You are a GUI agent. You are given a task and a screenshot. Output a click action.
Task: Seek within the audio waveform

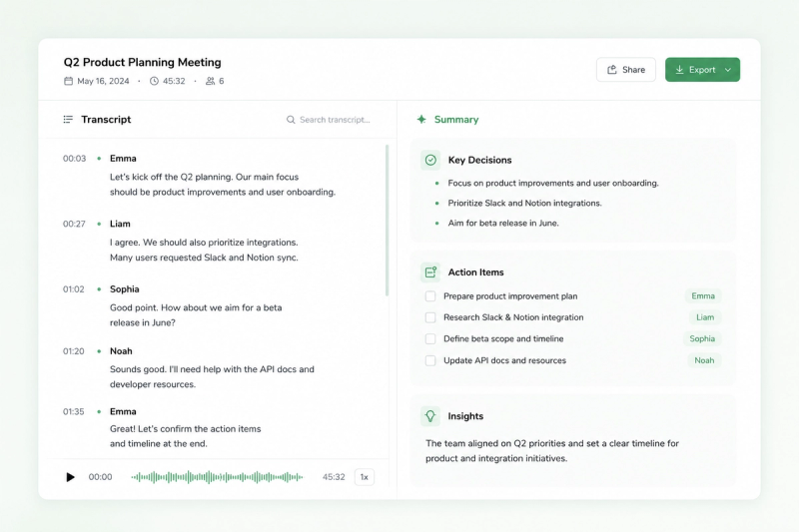point(217,477)
